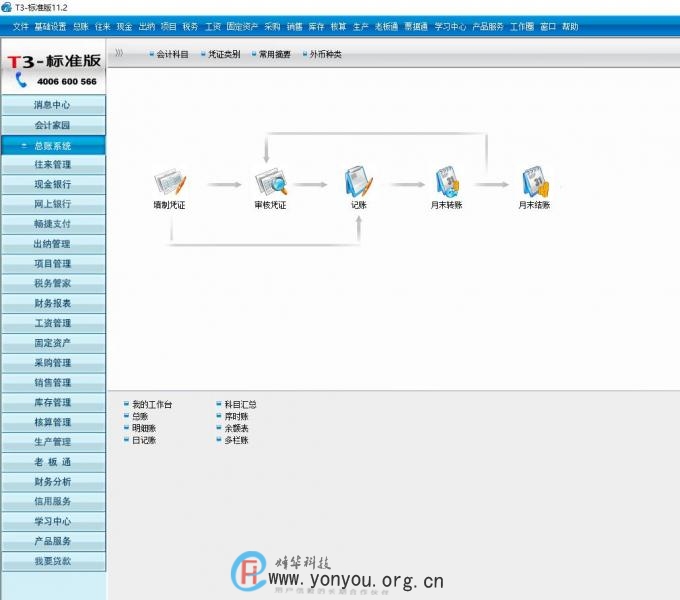Open the 税务 menu
The image size is (680, 600).
click(190, 27)
